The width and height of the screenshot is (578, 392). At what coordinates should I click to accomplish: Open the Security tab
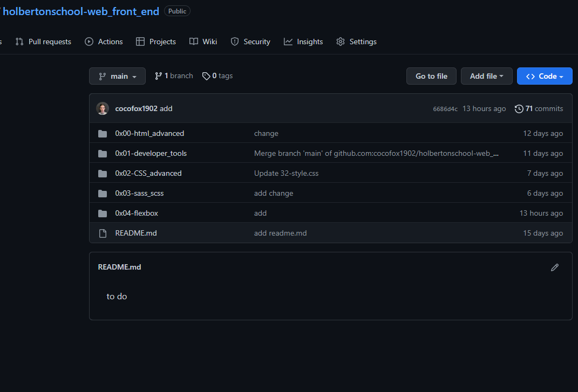tap(250, 42)
